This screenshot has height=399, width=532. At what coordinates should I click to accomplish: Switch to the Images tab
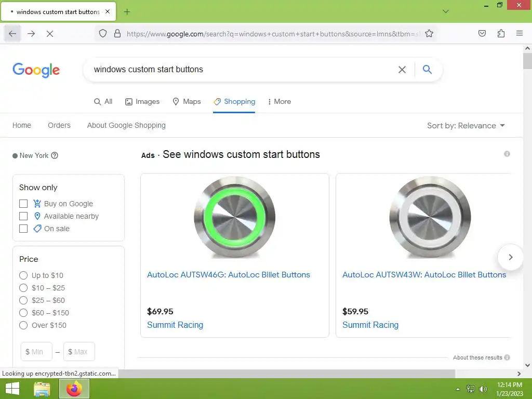coord(142,101)
